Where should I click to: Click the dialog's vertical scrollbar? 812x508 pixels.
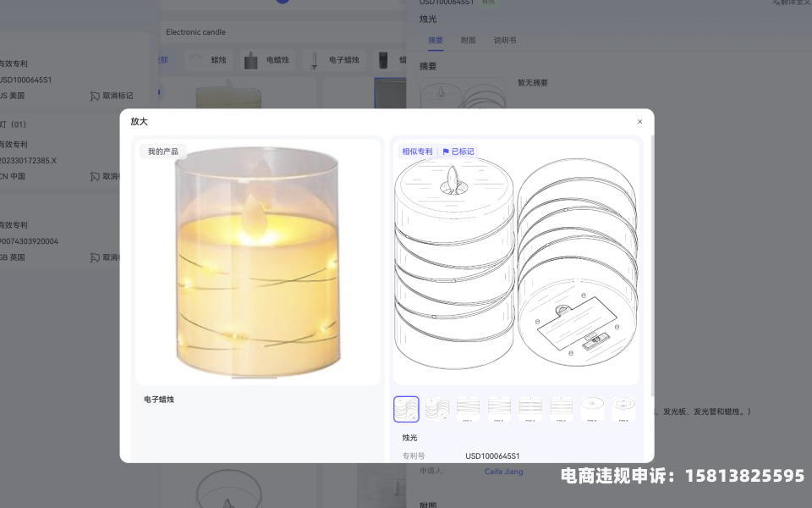pyautogui.click(x=652, y=266)
